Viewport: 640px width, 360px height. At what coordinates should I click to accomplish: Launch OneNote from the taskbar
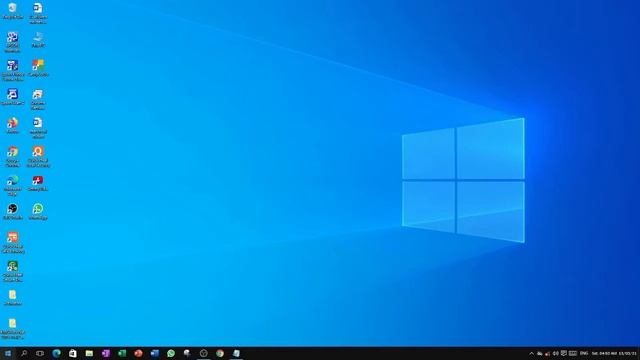coord(106,353)
